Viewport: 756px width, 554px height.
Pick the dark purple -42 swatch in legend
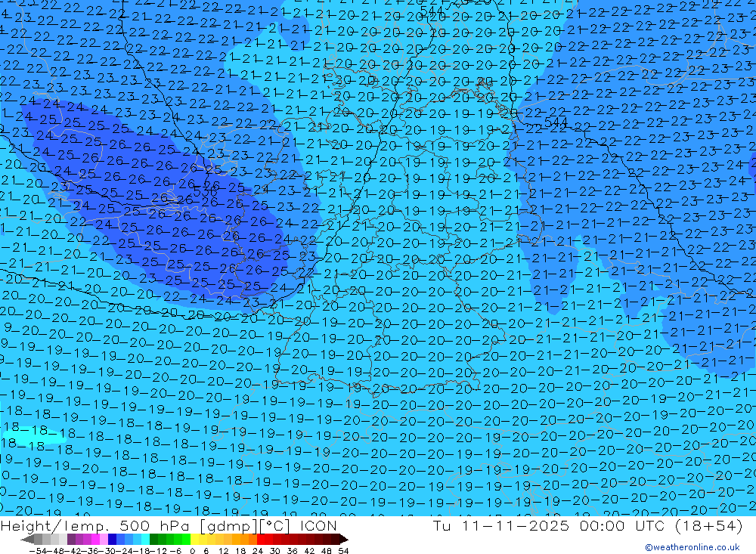pos(71,539)
